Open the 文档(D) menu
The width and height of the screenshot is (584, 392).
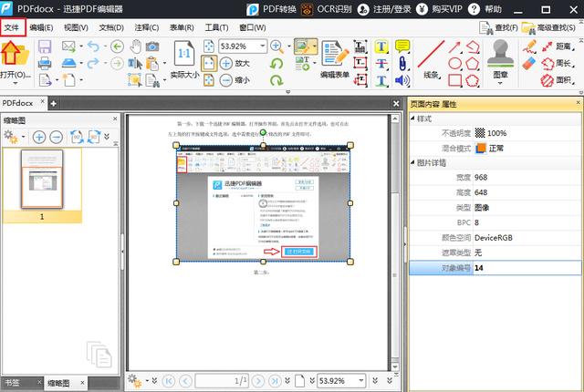pyautogui.click(x=111, y=27)
